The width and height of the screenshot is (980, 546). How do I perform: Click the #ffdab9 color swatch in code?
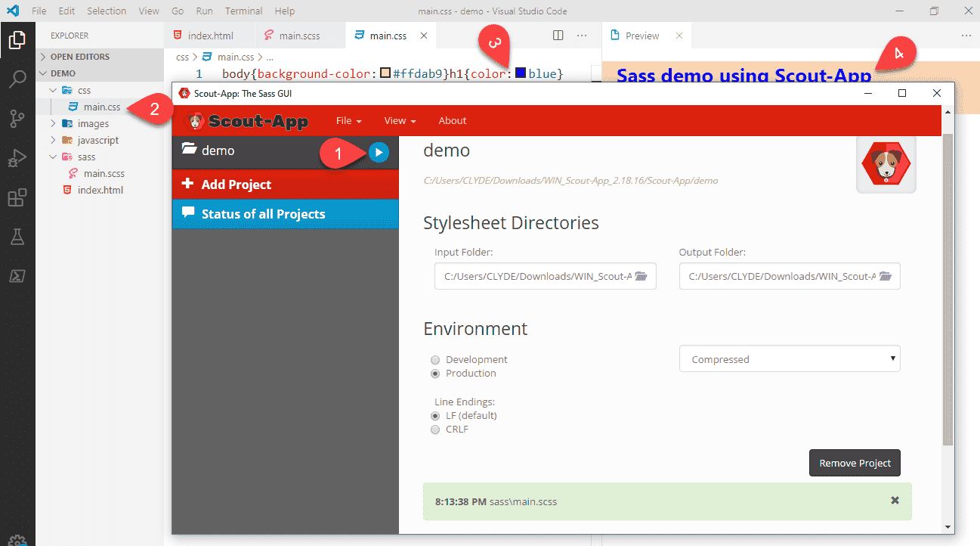[385, 73]
